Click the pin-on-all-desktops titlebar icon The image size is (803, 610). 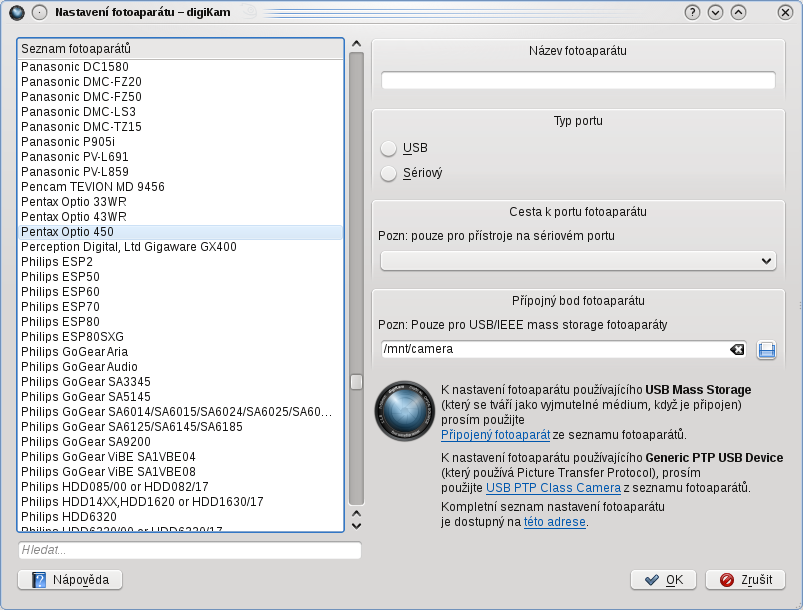[39, 12]
